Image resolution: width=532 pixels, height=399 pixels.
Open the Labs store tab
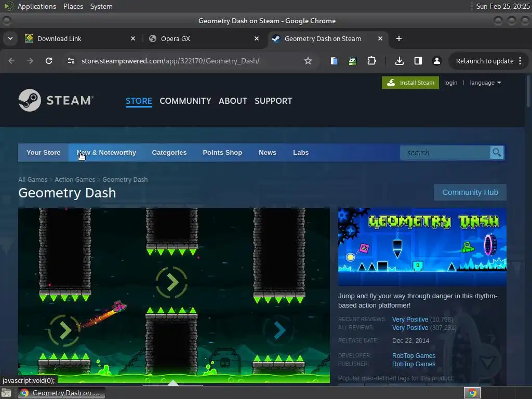301,153
